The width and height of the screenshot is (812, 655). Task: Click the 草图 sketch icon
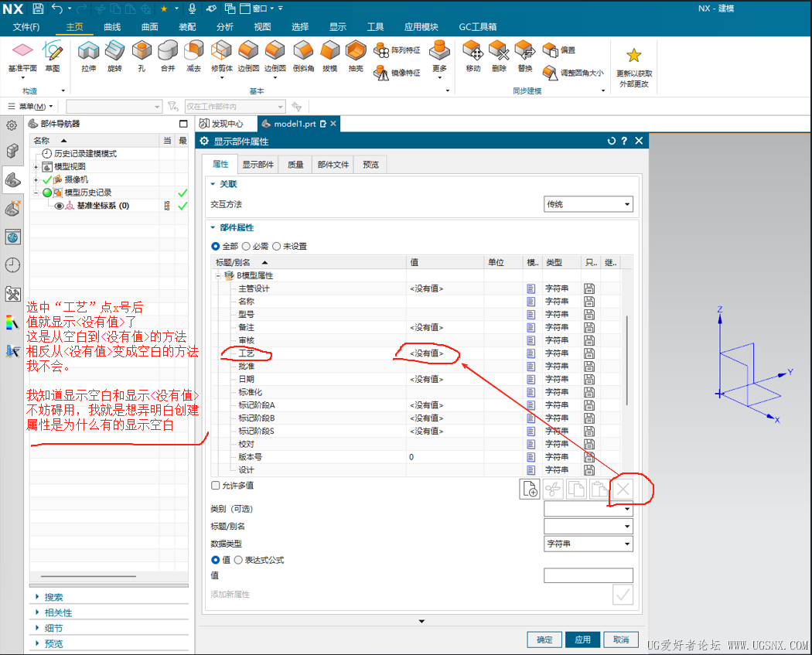[53, 52]
